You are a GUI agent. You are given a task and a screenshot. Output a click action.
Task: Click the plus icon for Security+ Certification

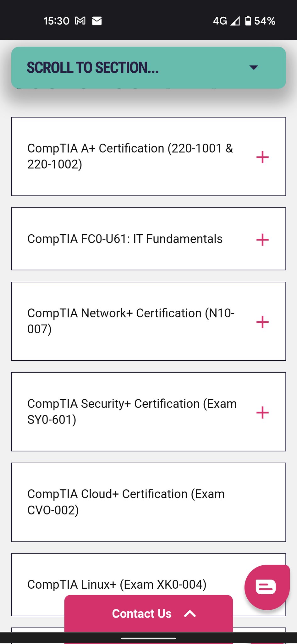click(x=262, y=412)
